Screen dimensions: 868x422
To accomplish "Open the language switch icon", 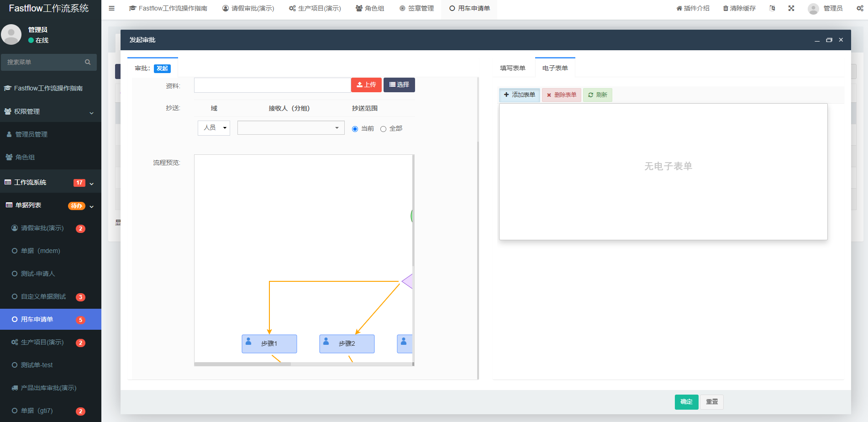I will [x=772, y=8].
